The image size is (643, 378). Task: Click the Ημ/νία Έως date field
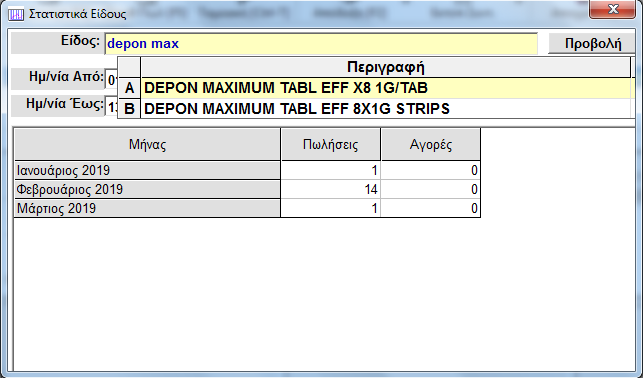click(x=112, y=107)
